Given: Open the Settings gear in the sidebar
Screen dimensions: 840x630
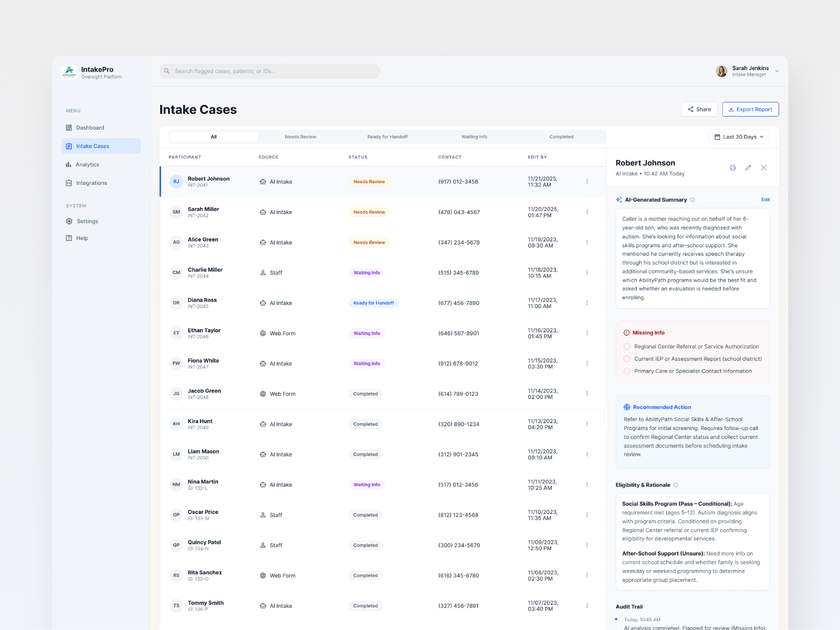Looking at the screenshot, I should click(x=69, y=221).
